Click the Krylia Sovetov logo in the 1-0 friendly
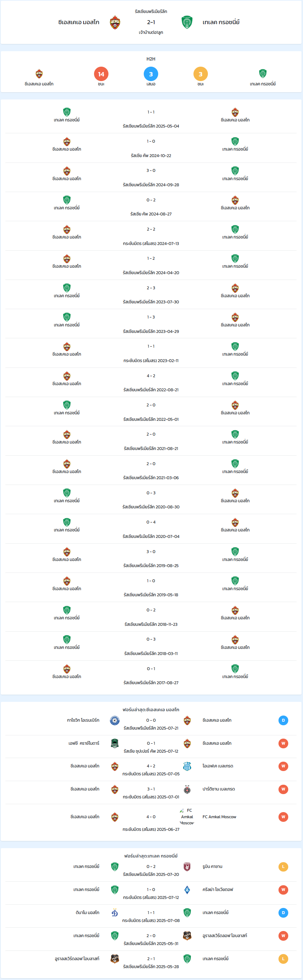Screen dimensions: 303x980 click(x=187, y=890)
